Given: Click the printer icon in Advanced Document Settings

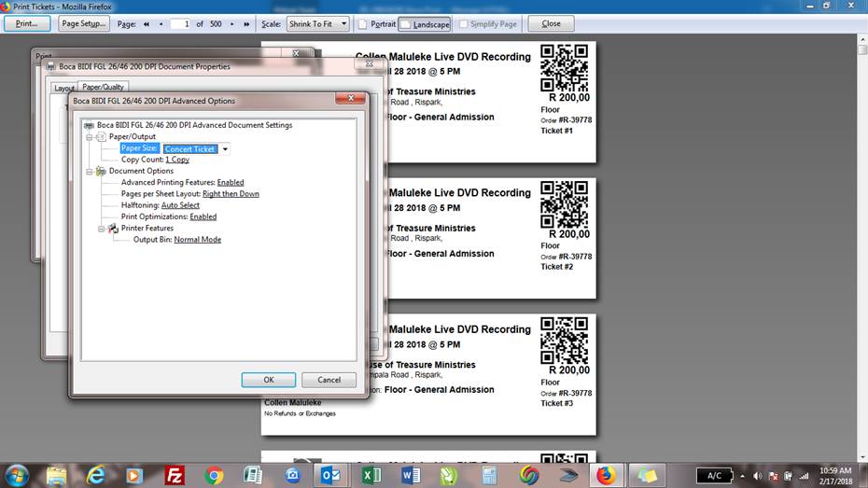Looking at the screenshot, I should 89,126.
